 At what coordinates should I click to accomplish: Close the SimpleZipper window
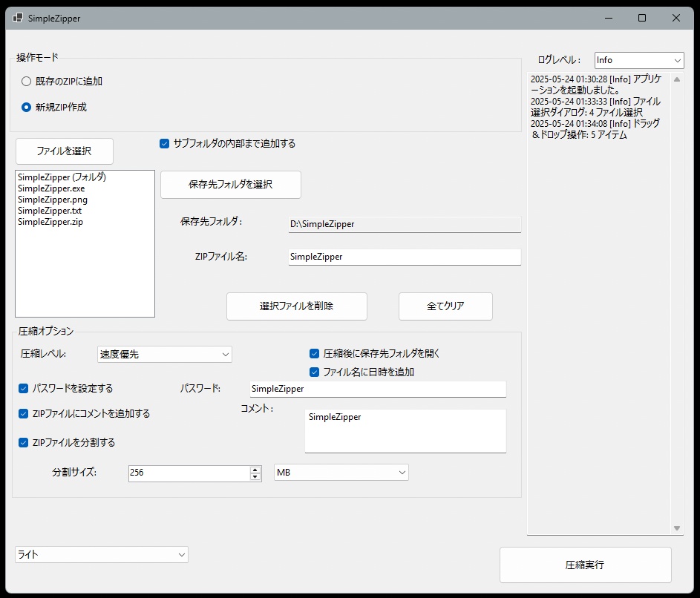tap(676, 18)
